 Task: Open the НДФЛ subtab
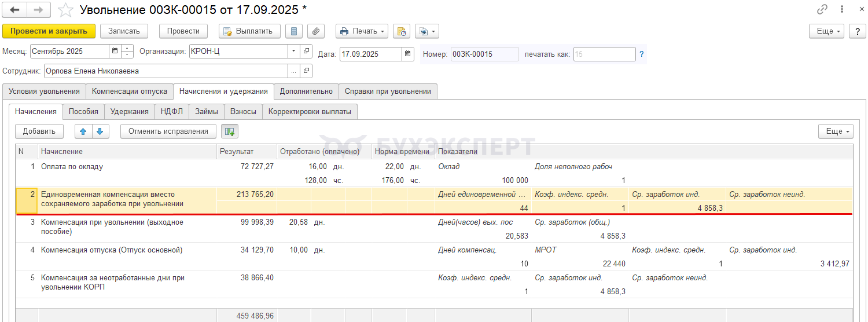click(x=171, y=111)
